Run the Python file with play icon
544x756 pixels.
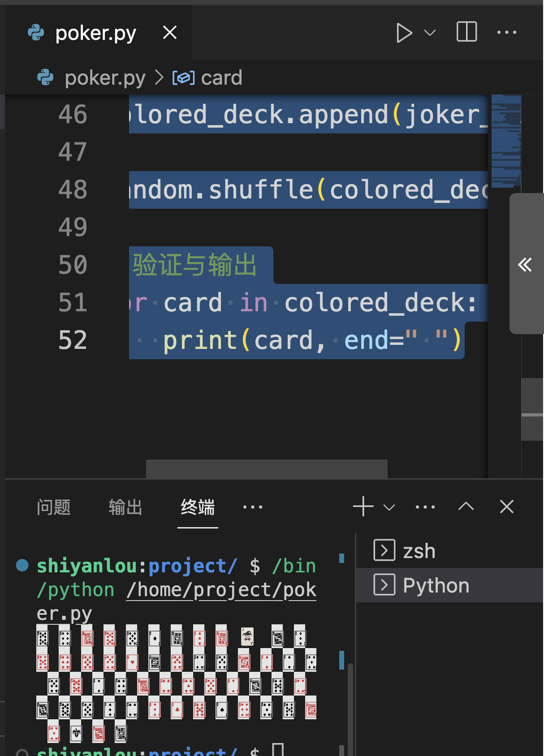click(404, 33)
